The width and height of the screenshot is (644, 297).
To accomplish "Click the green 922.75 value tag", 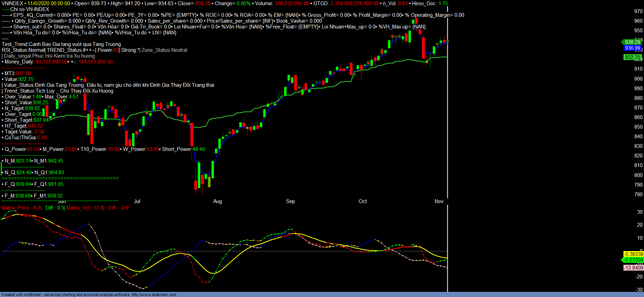I will [x=632, y=57].
